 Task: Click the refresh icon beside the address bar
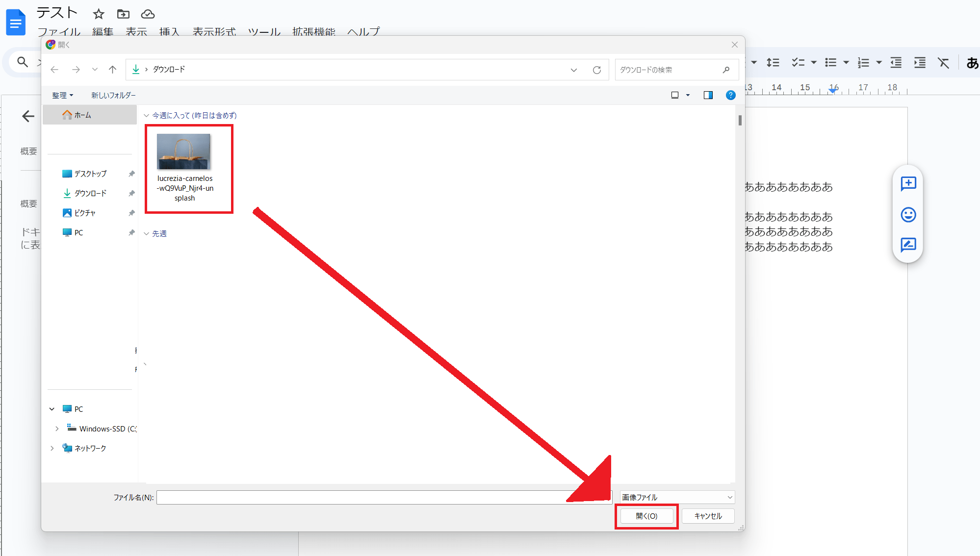596,70
